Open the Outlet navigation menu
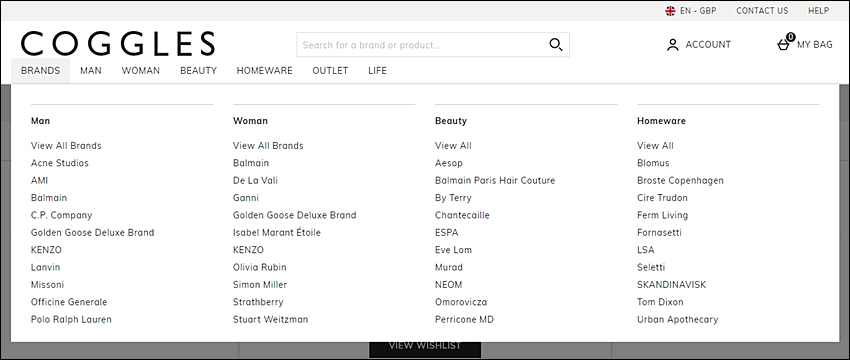This screenshot has height=360, width=850. click(x=330, y=70)
